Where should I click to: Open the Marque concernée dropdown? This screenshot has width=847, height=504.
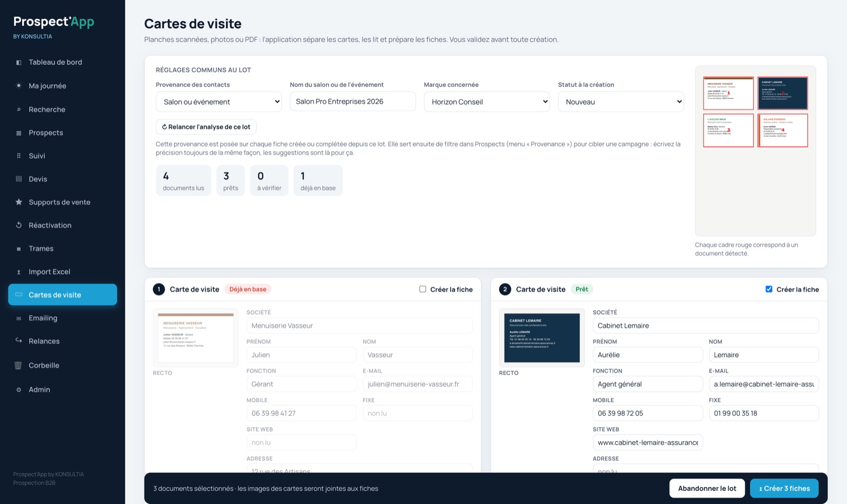487,102
